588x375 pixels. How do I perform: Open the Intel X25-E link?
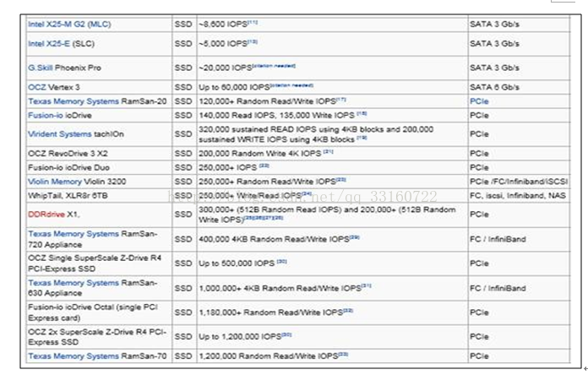tap(49, 44)
